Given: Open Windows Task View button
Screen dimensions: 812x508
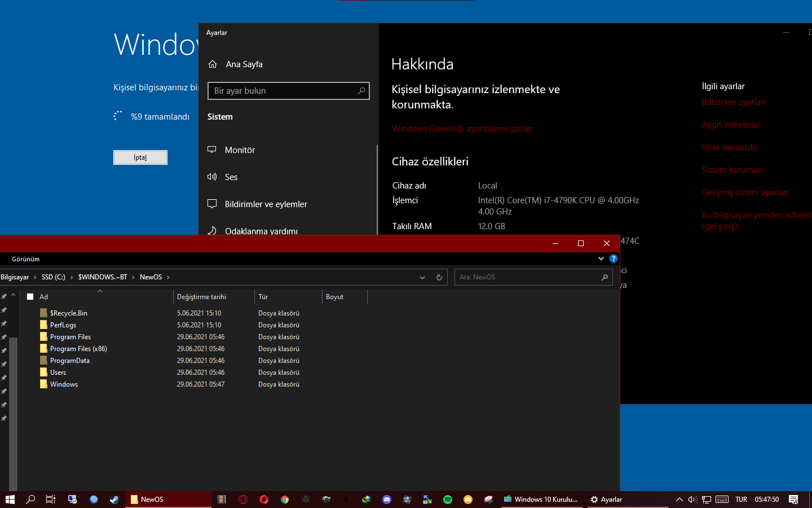Looking at the screenshot, I should click(51, 500).
